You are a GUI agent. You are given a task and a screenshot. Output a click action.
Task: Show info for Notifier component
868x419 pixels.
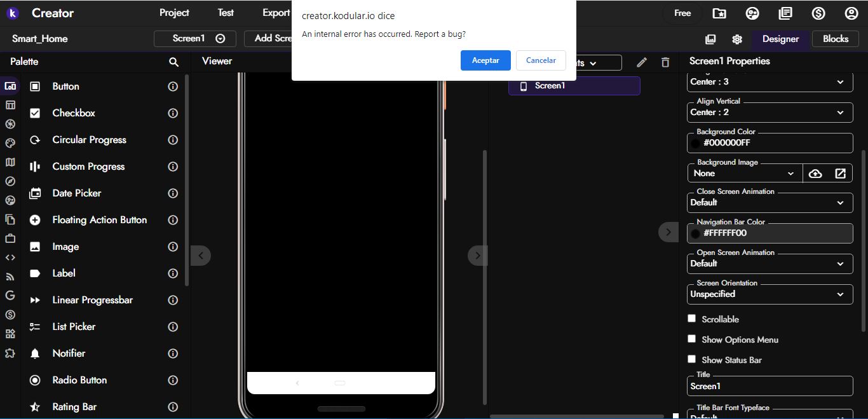(173, 354)
